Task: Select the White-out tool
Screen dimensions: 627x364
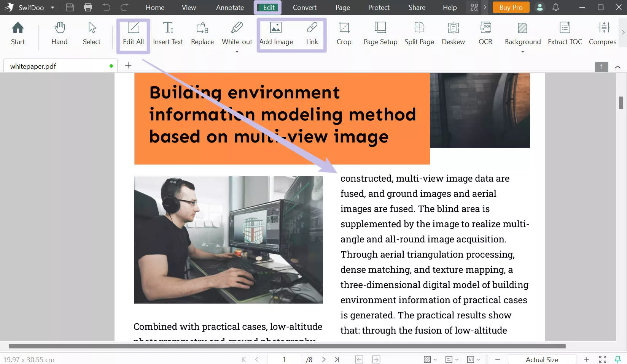Action: 237,33
